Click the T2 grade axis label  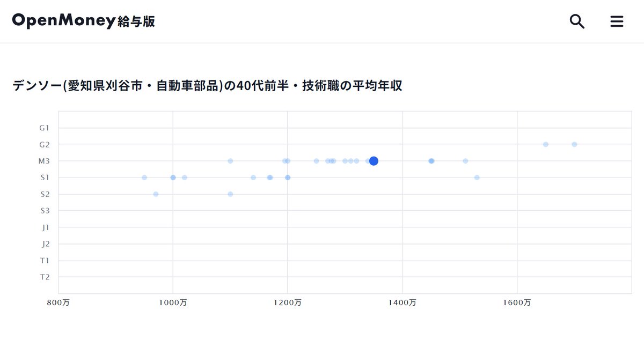pos(45,277)
